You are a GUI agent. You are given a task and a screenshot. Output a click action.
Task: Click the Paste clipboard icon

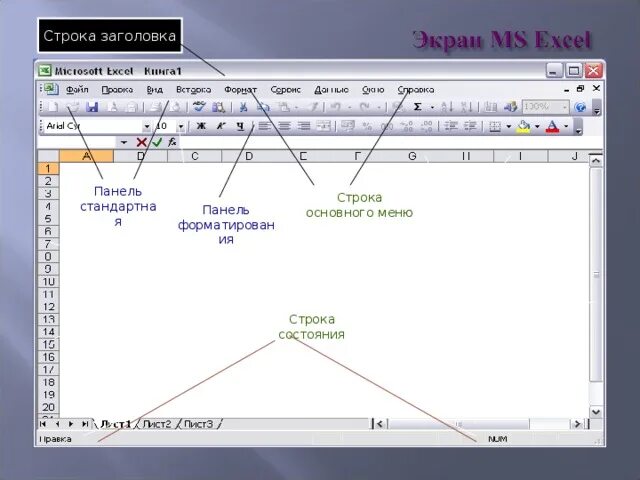point(283,107)
